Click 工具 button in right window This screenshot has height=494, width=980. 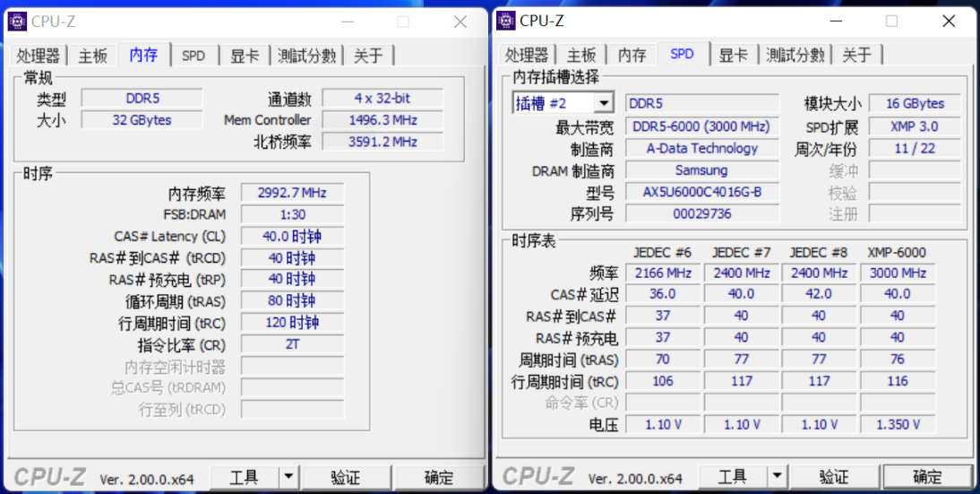(x=733, y=478)
